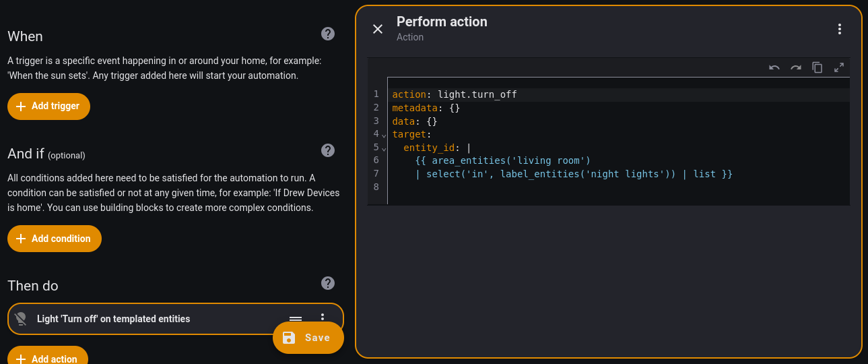This screenshot has width=868, height=364.
Task: Open the Perform action overflow menu
Action: click(x=839, y=29)
